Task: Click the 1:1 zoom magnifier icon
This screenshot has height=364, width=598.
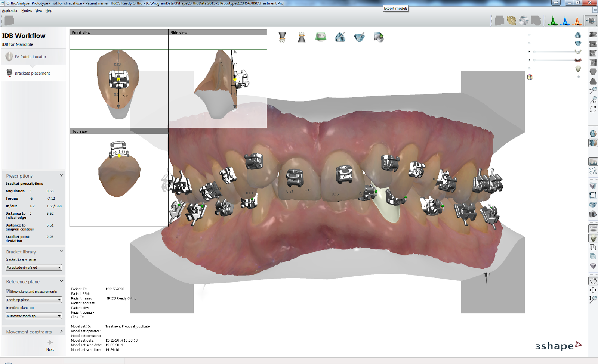Action: (x=593, y=100)
